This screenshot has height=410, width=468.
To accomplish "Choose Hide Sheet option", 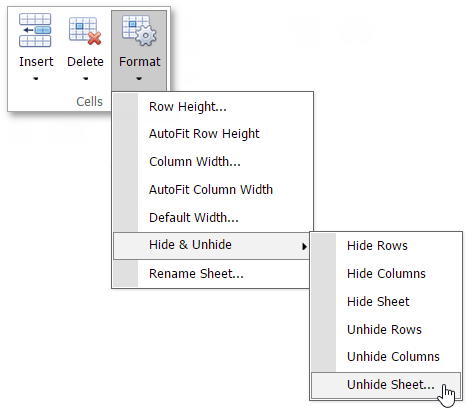I will 386,302.
